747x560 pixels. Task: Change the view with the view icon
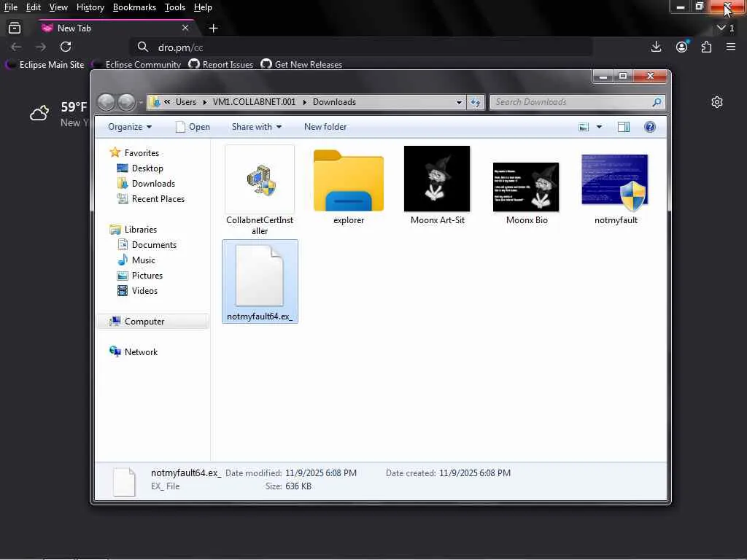click(584, 127)
